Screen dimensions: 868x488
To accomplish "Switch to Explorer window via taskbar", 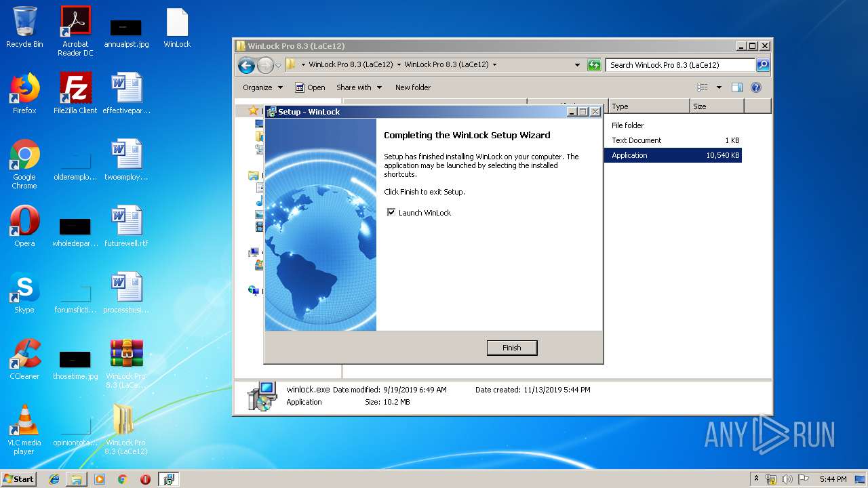I will (x=77, y=479).
